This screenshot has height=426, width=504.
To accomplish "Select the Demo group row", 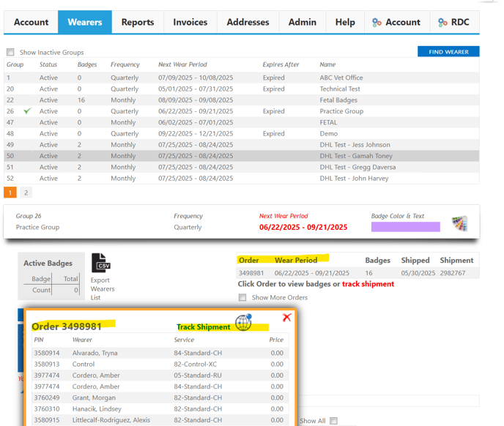I will coord(242,134).
